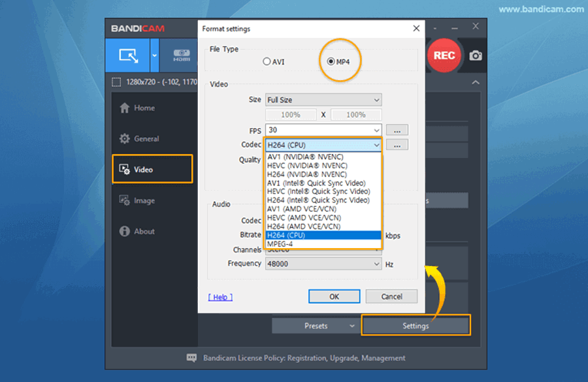
Task: Open the audio Frequency dropdown
Action: coord(323,264)
